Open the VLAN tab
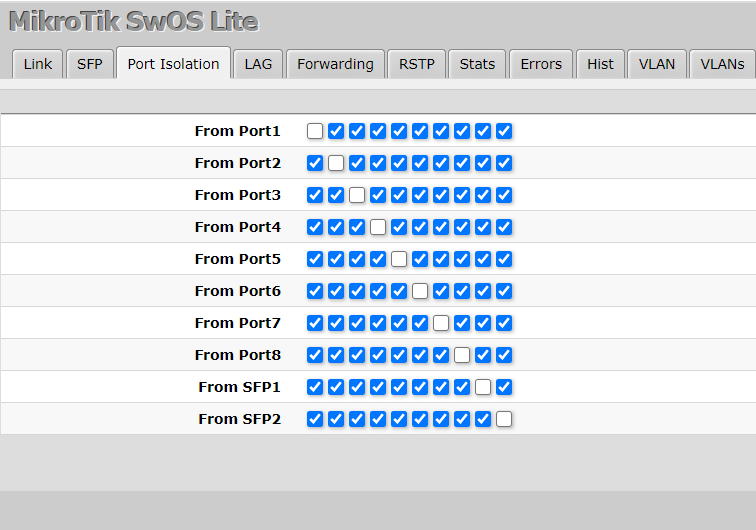This screenshot has width=756, height=530. [x=657, y=64]
